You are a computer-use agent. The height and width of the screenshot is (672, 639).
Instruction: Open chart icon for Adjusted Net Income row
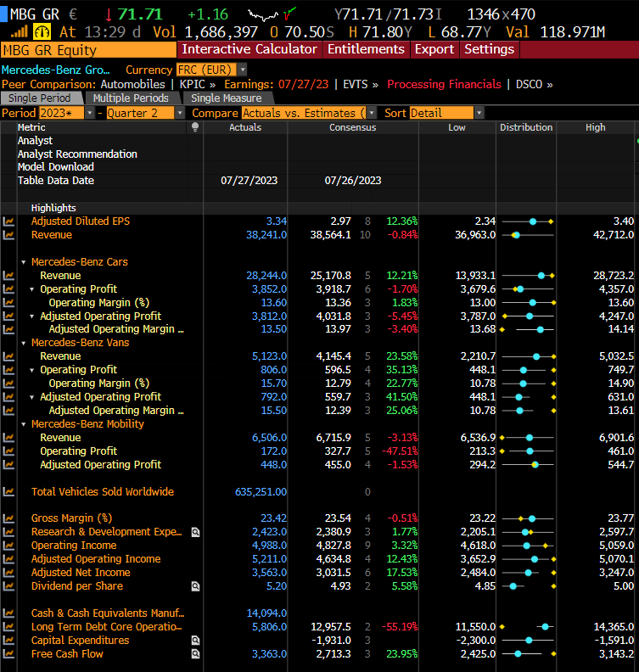[x=8, y=573]
